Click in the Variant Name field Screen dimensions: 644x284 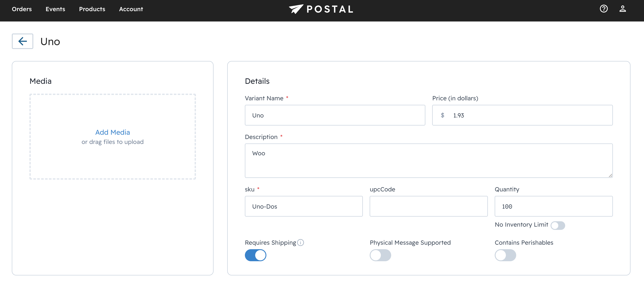335,115
